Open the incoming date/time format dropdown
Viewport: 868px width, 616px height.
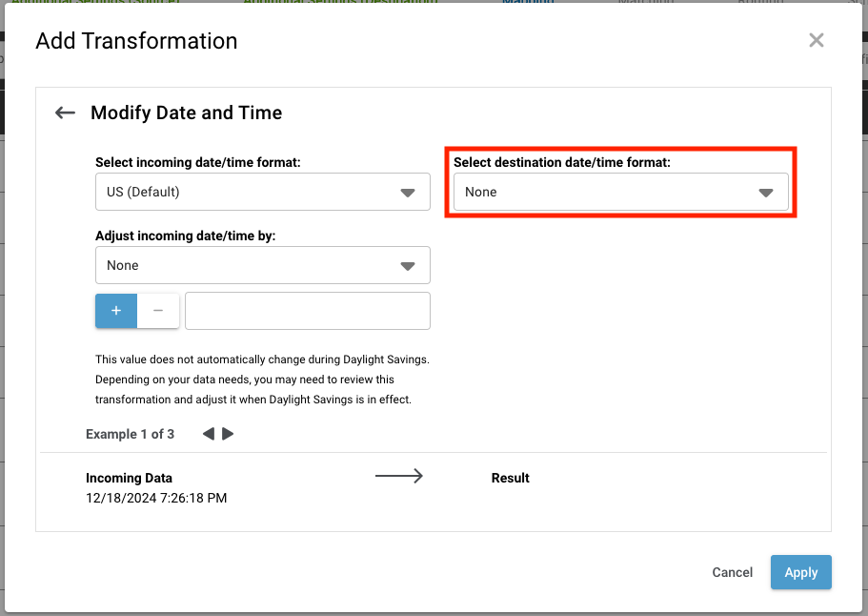pos(262,192)
